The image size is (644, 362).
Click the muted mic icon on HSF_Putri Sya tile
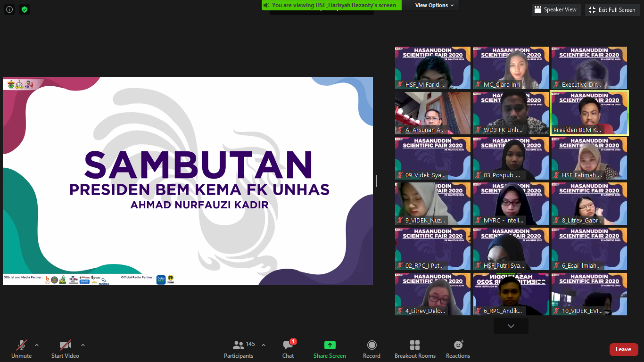pyautogui.click(x=479, y=266)
